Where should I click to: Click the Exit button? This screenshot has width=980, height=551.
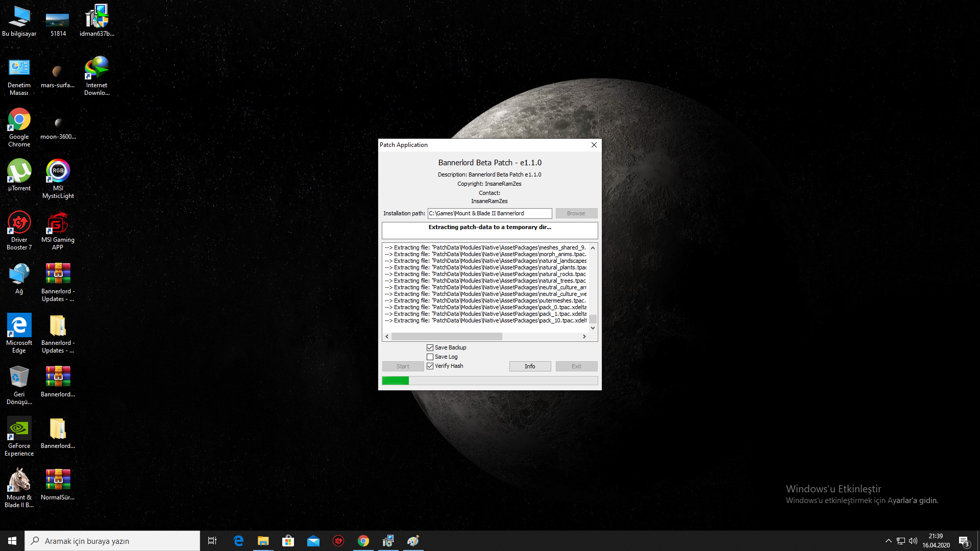tap(576, 366)
